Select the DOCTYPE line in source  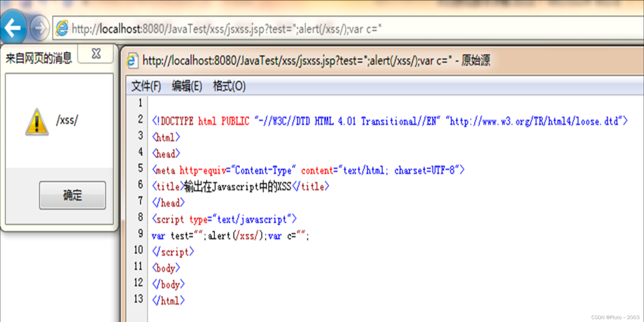(390, 121)
